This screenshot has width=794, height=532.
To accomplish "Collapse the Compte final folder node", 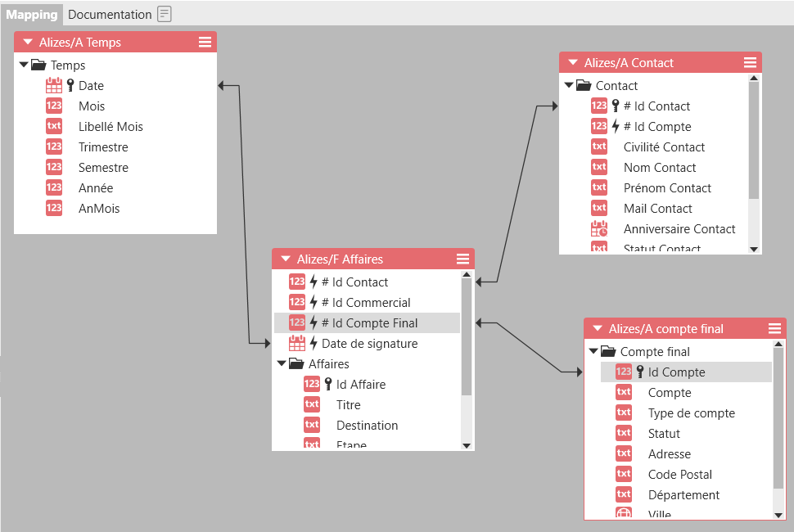I will [593, 351].
